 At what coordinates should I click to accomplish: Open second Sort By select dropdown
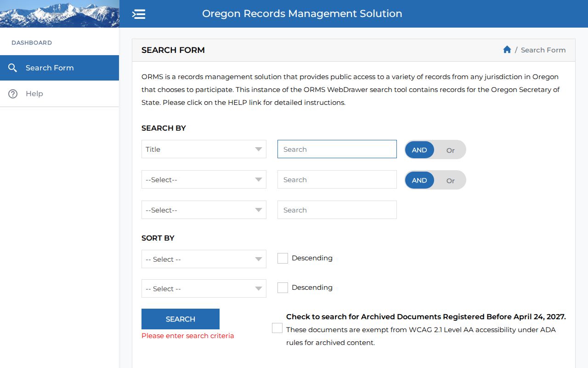(x=204, y=289)
